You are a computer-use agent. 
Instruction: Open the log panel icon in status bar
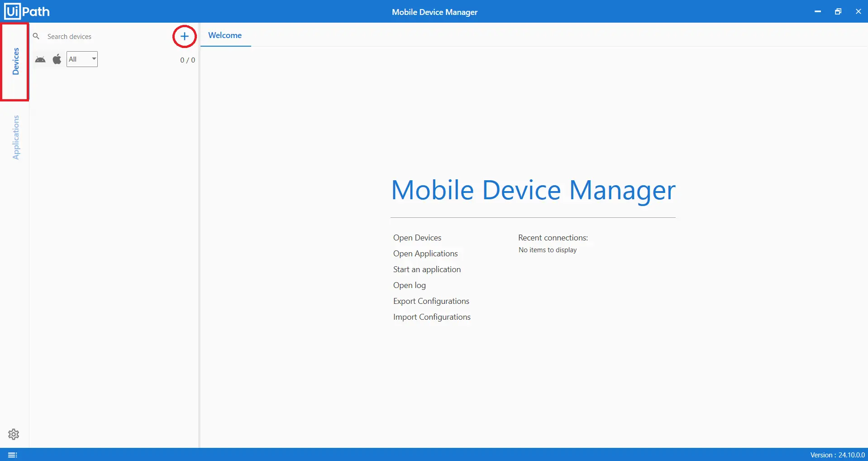13,455
